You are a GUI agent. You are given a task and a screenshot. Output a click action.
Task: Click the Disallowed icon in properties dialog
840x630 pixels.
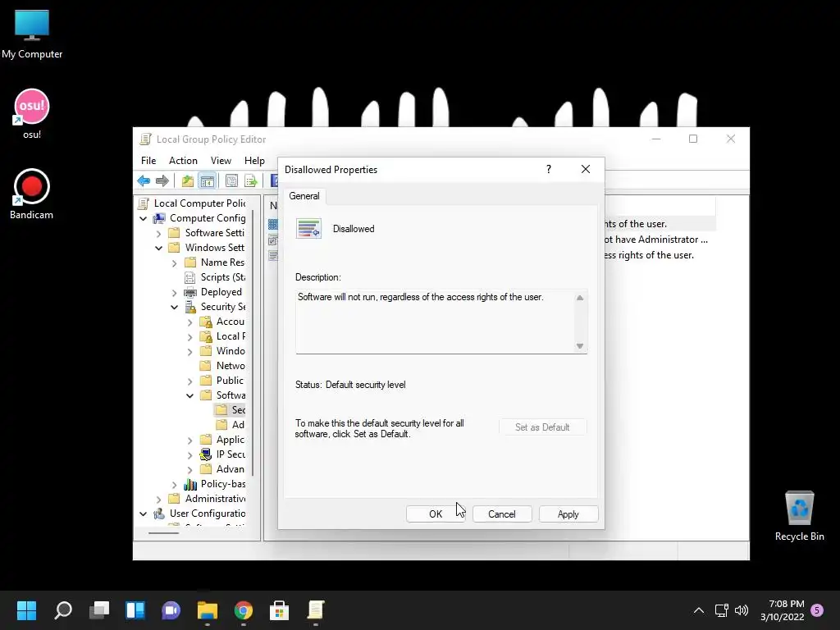pos(308,229)
